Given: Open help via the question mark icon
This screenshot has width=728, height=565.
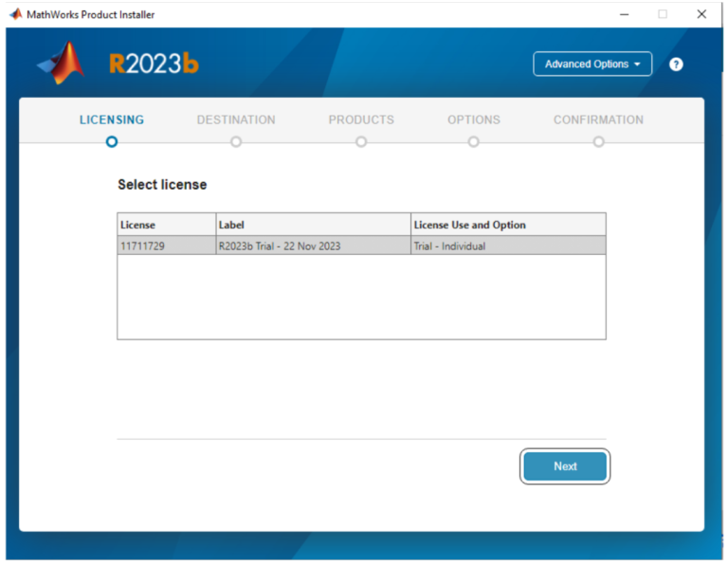Looking at the screenshot, I should (x=676, y=64).
